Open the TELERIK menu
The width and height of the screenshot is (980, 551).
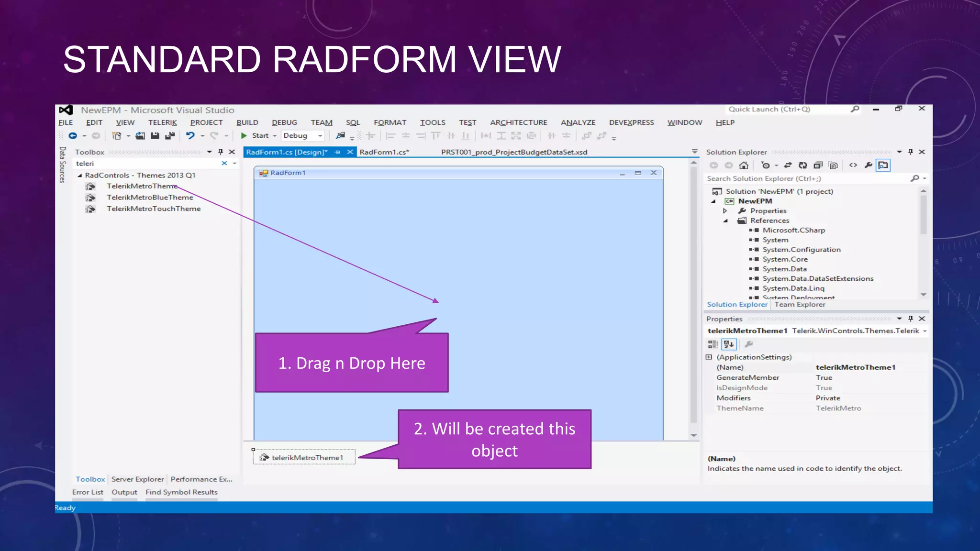pyautogui.click(x=162, y=123)
